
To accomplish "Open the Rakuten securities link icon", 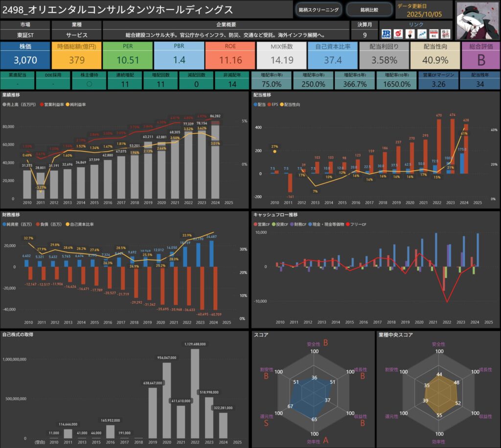I will (x=399, y=33).
